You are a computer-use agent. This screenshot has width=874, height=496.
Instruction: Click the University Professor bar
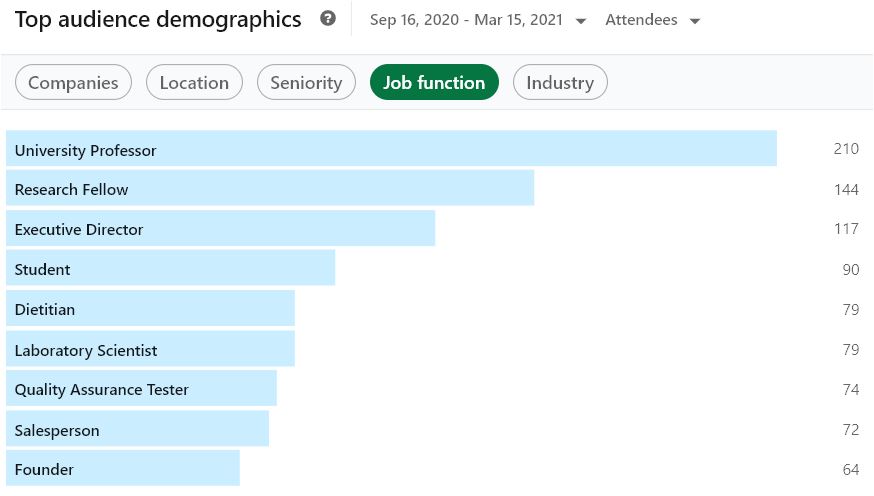pyautogui.click(x=391, y=149)
